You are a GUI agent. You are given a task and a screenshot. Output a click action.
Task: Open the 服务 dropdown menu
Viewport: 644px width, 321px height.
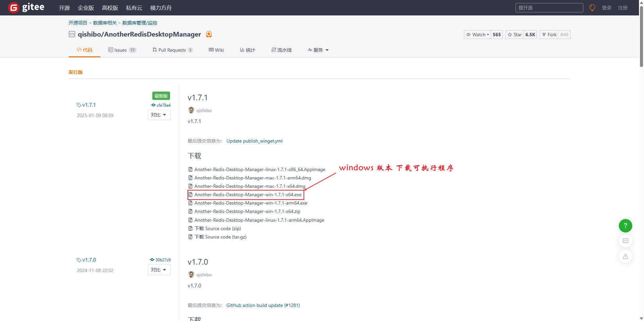pos(318,50)
